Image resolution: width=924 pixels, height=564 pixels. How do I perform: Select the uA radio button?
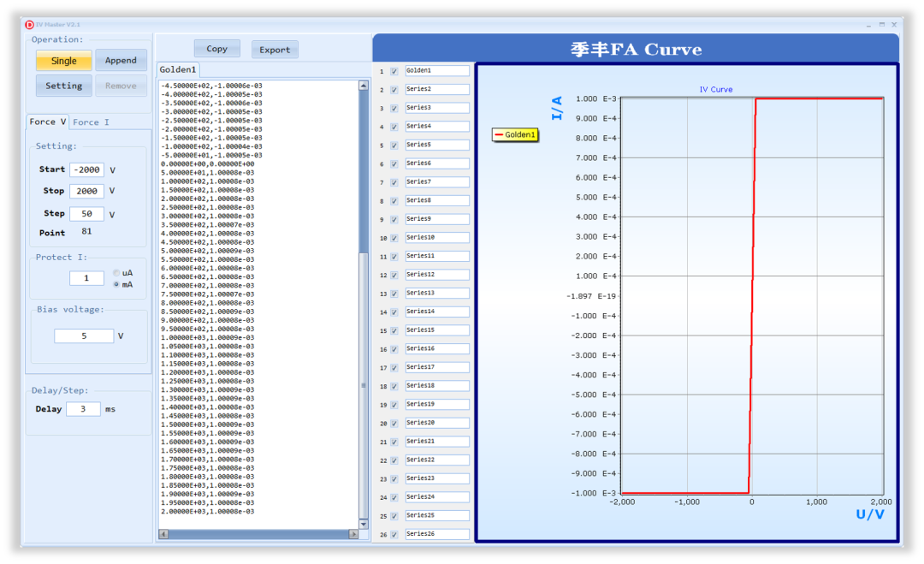(x=116, y=273)
